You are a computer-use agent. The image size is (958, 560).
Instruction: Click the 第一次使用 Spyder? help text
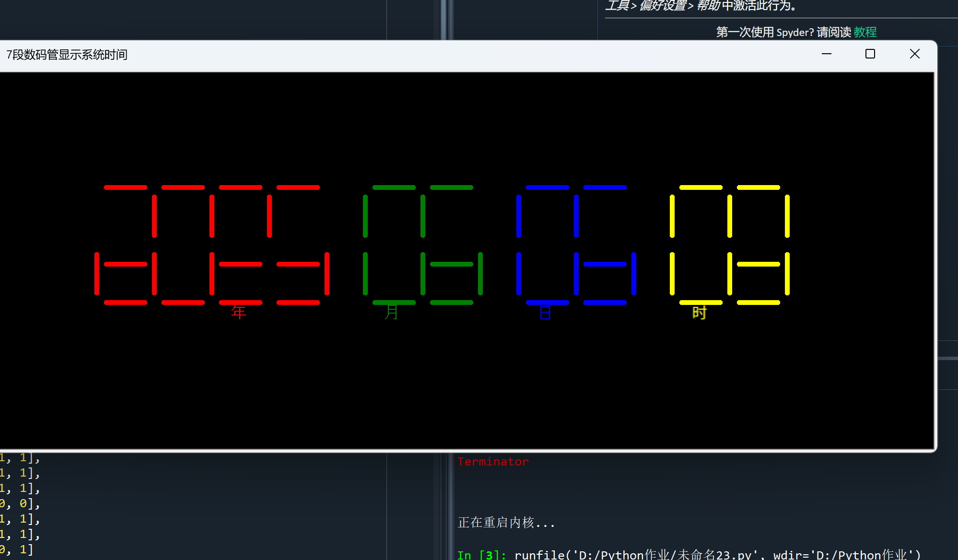coord(764,32)
